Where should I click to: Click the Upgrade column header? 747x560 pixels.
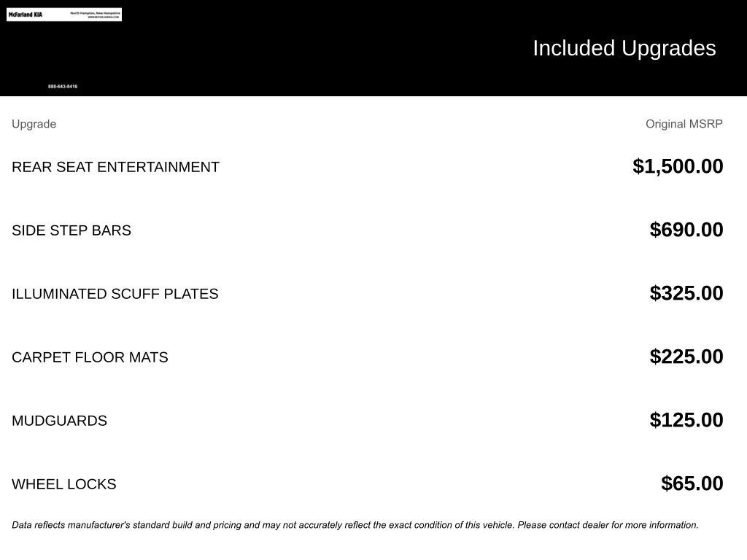point(34,124)
